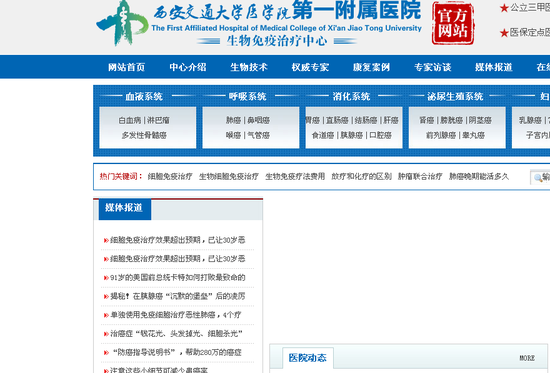Open the 喉癌 link
Viewport: 550px width, 373px height.
[233, 135]
